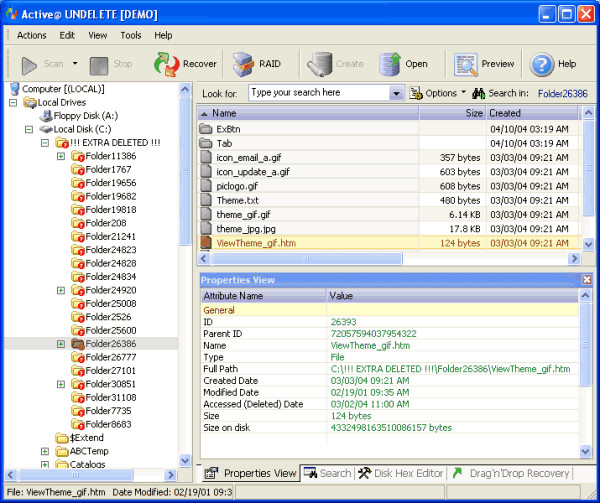This screenshot has width=600, height=503.
Task: Open the Options dropdown arrow
Action: 463,92
